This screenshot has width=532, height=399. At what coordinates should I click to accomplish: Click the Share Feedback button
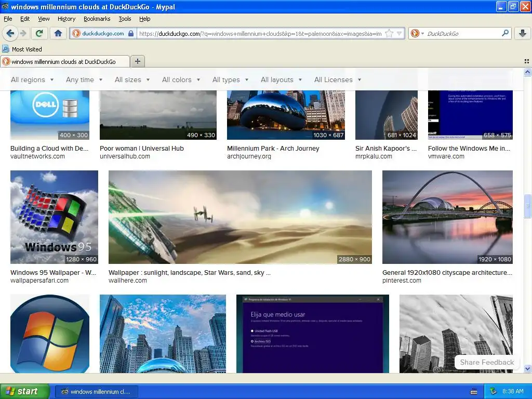click(487, 362)
